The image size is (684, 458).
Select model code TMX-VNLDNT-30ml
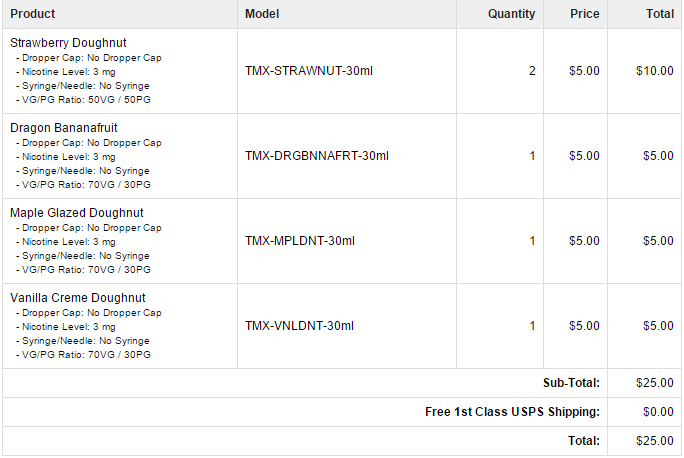(299, 326)
